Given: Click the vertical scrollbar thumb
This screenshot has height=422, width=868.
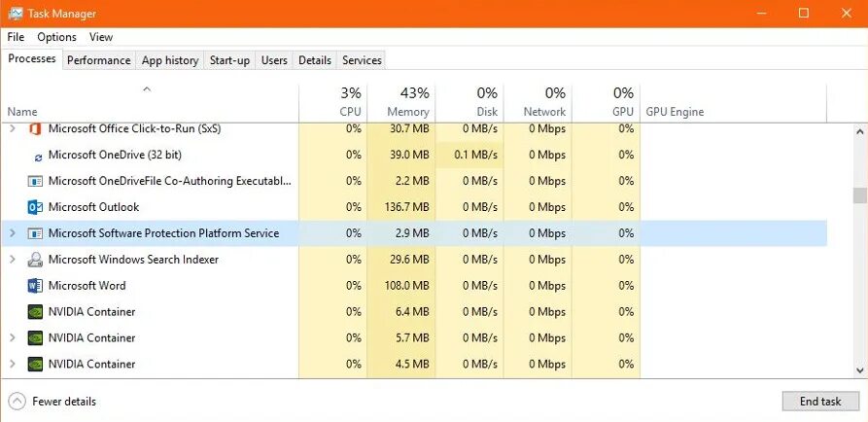Looking at the screenshot, I should click(x=859, y=195).
